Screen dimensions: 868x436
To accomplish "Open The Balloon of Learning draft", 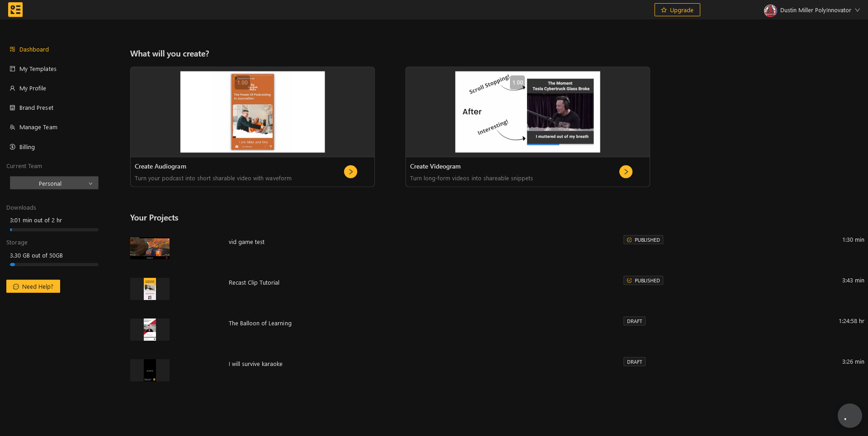I will [260, 323].
